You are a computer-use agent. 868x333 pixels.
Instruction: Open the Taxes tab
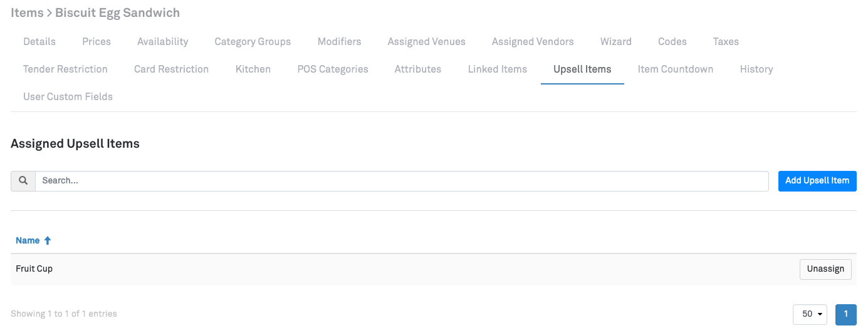[x=726, y=42]
